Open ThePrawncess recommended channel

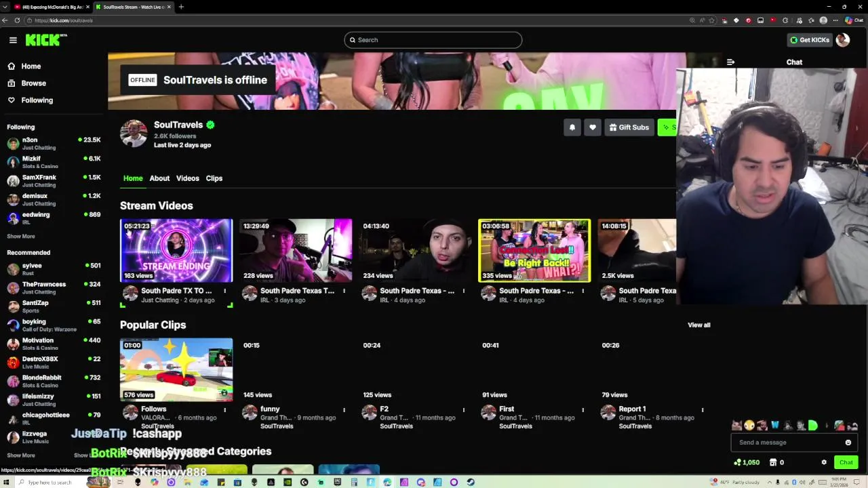(54, 287)
